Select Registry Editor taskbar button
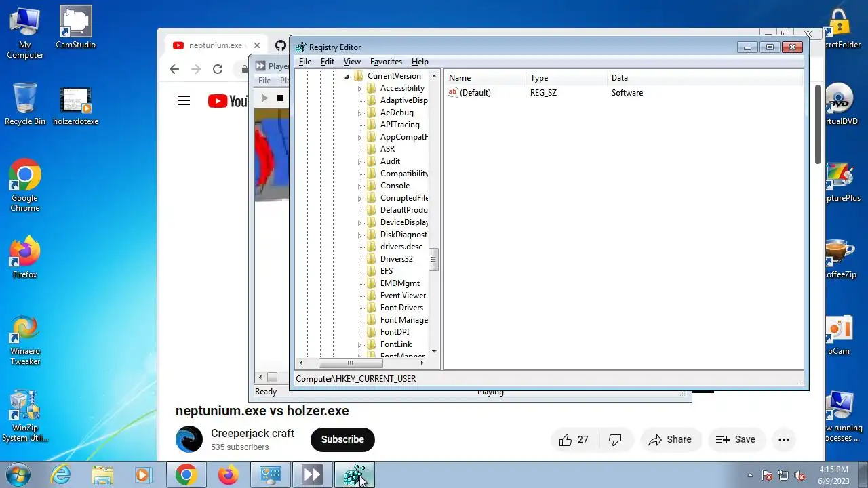 coord(354,475)
